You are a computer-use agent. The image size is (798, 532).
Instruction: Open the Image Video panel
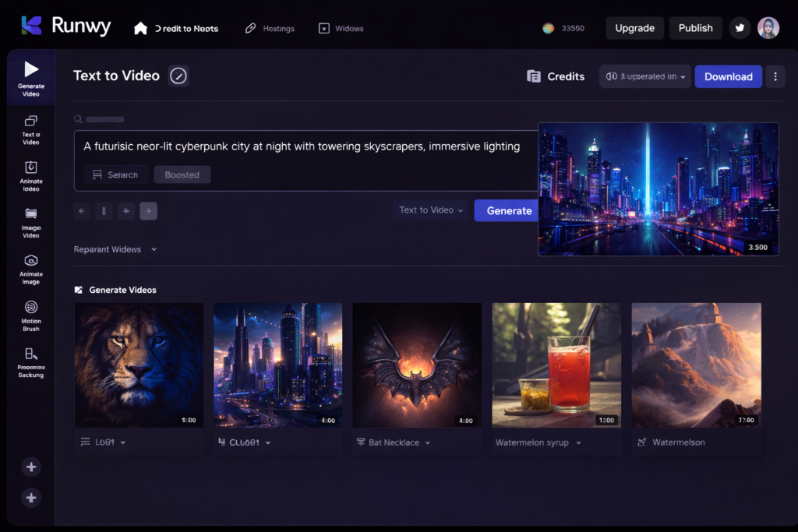pyautogui.click(x=30, y=222)
